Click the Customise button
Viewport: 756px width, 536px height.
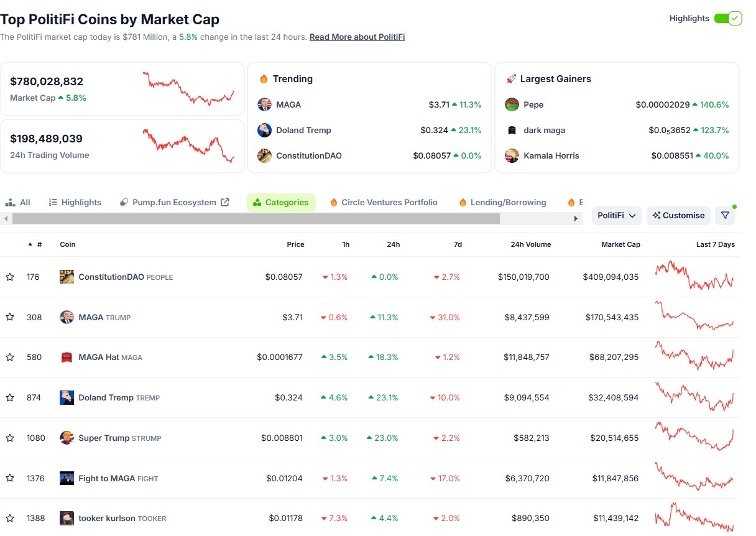pos(678,215)
